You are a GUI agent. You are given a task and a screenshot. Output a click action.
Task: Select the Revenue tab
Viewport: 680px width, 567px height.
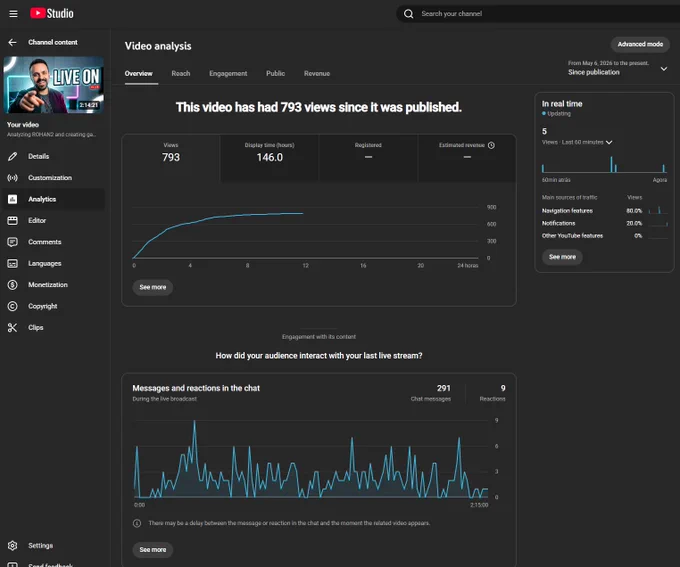(317, 74)
